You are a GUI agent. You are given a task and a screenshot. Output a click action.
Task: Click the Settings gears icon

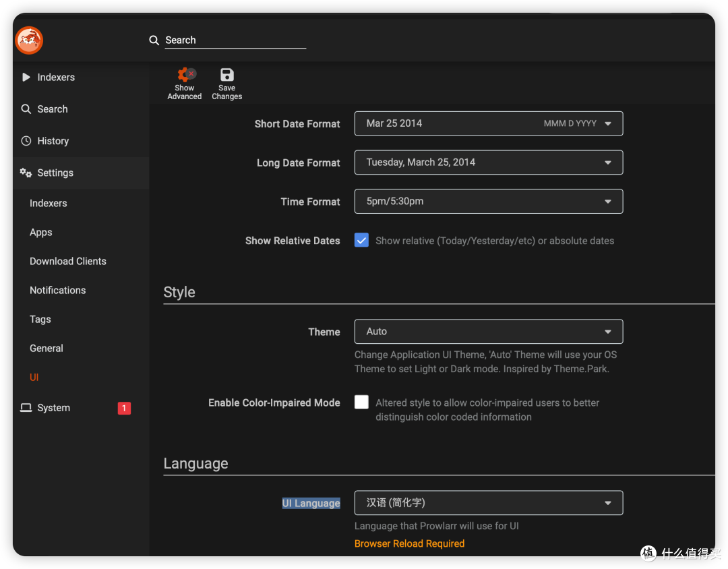[x=26, y=173]
